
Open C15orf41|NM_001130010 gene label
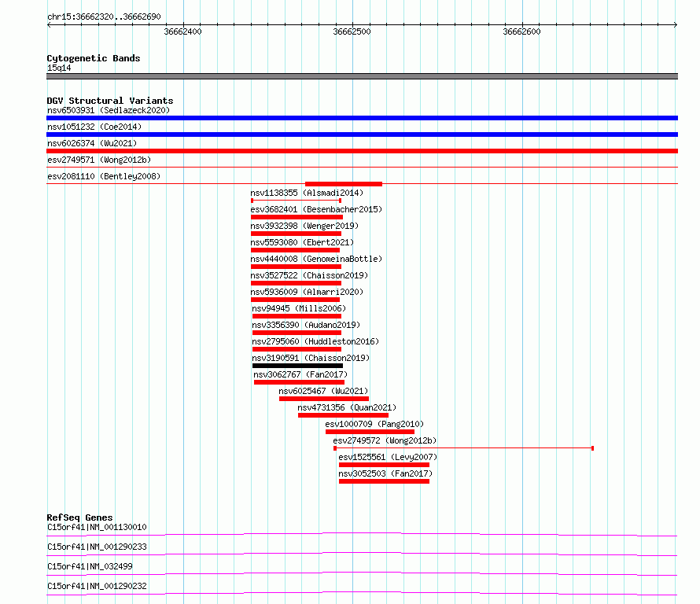tap(97, 527)
